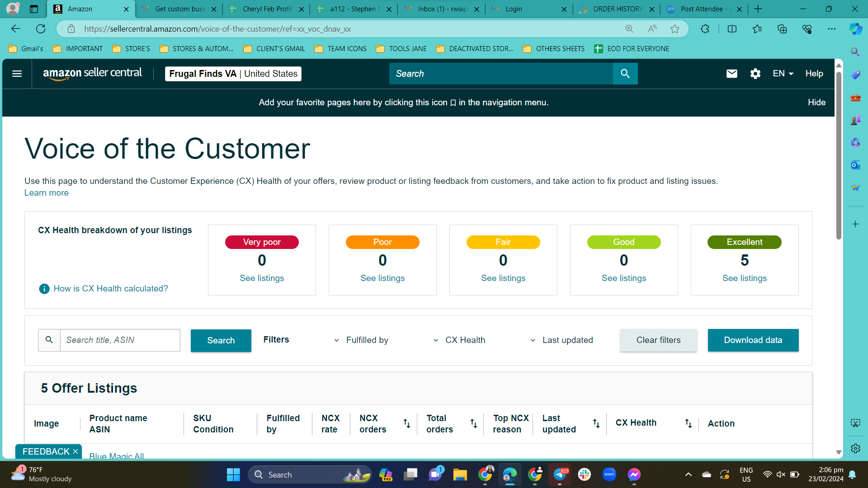Click the read aloud icon in address bar

point(652,29)
